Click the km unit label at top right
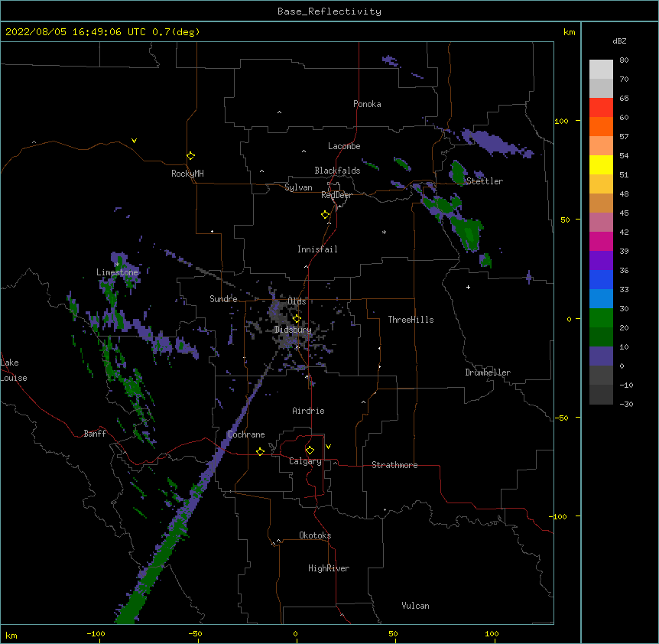Image resolution: width=659 pixels, height=644 pixels. pos(570,32)
